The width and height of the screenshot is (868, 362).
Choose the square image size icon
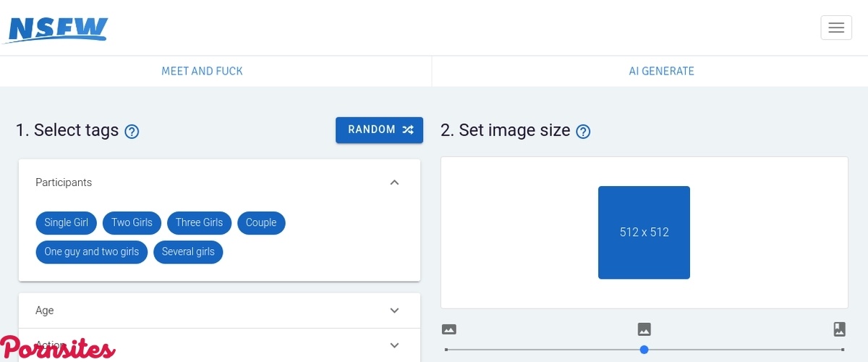tap(644, 329)
